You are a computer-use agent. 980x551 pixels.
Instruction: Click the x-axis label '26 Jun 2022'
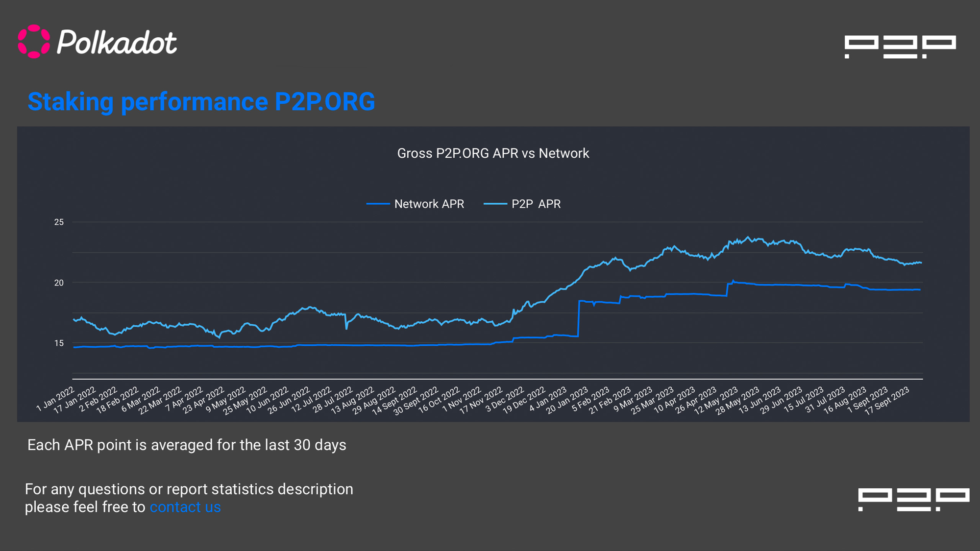point(289,400)
